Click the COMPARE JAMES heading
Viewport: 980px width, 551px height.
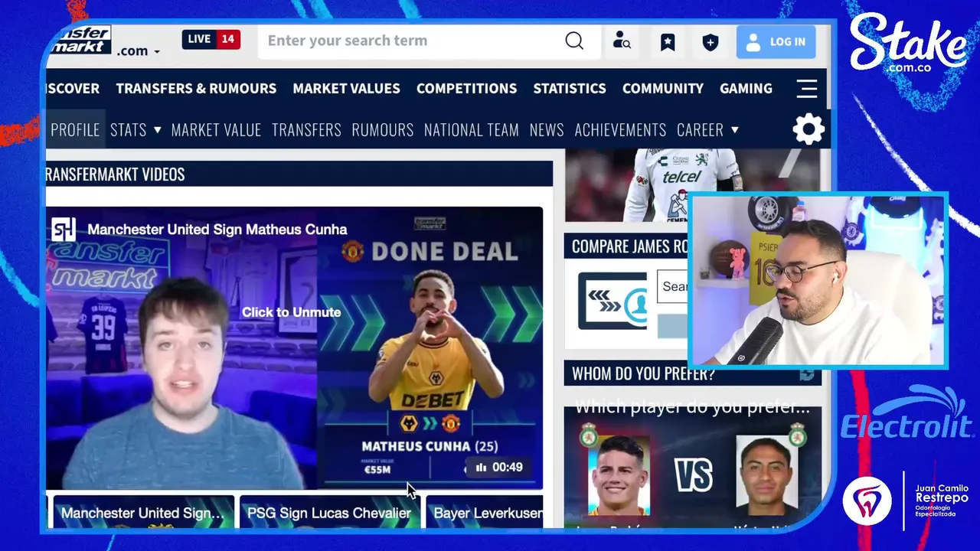[629, 246]
